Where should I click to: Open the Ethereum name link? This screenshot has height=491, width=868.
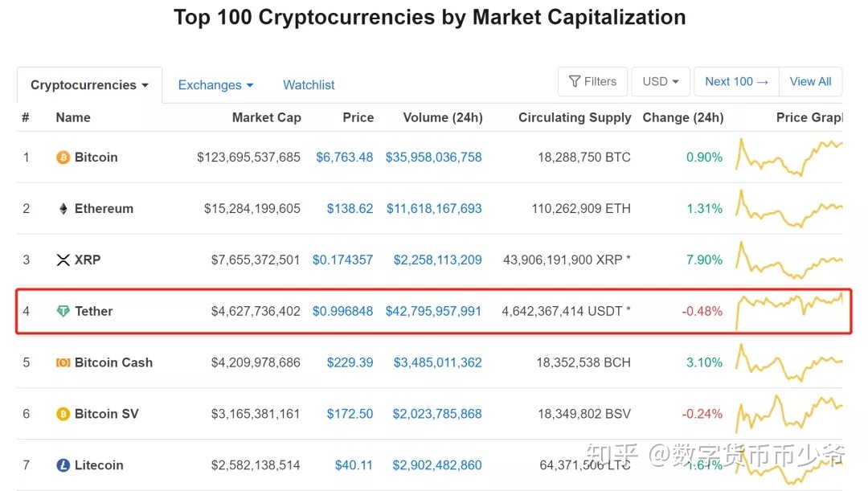(104, 209)
